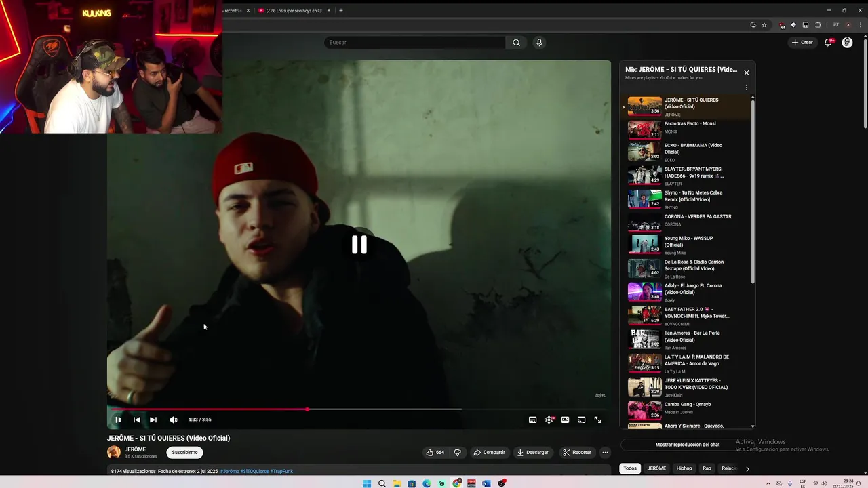
Task: Play 'Shyno - Tu No Metes Cabra Remix'
Action: coord(686,199)
